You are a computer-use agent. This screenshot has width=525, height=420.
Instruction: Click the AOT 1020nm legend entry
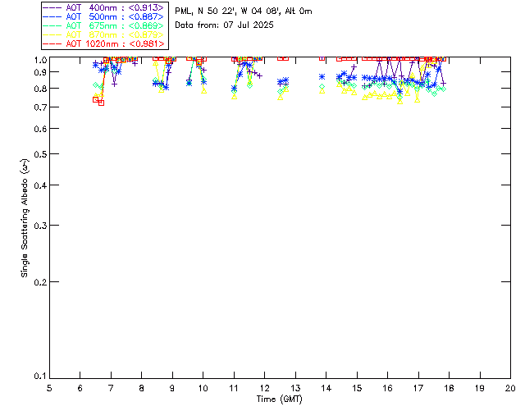click(104, 43)
